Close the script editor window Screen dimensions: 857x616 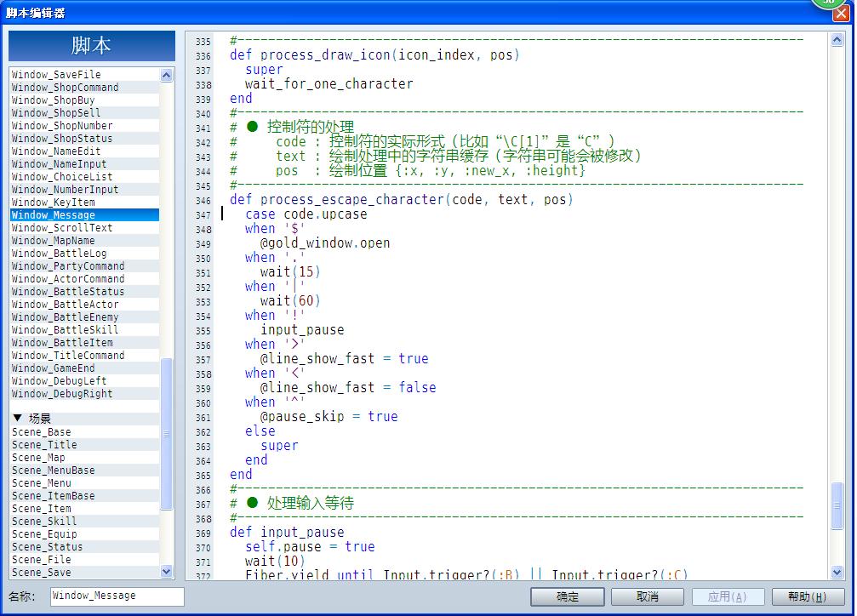pyautogui.click(x=841, y=13)
